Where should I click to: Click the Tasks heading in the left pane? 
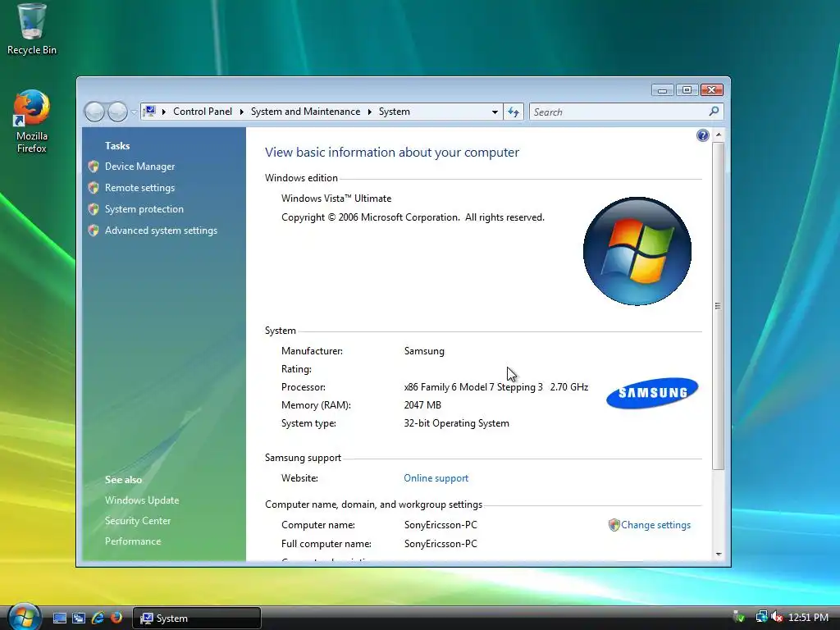117,146
